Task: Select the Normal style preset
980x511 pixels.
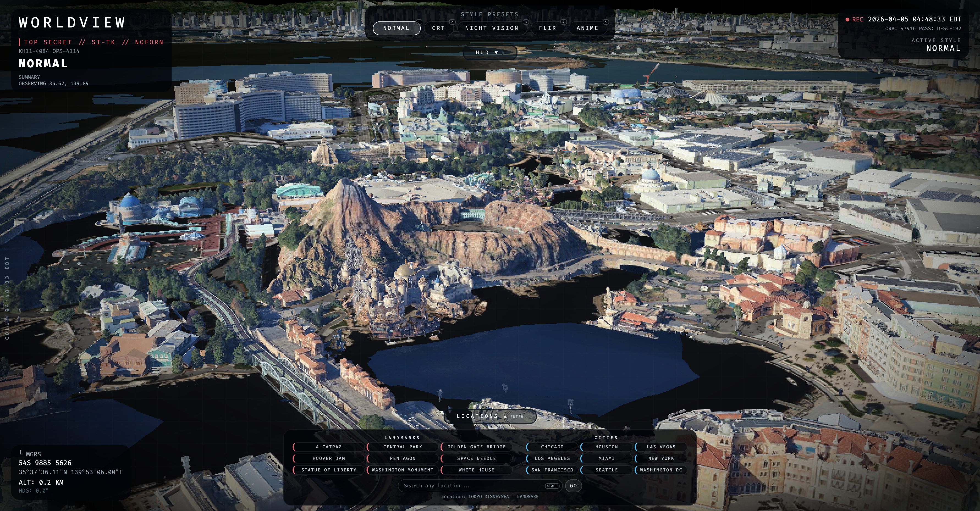Action: pos(397,28)
